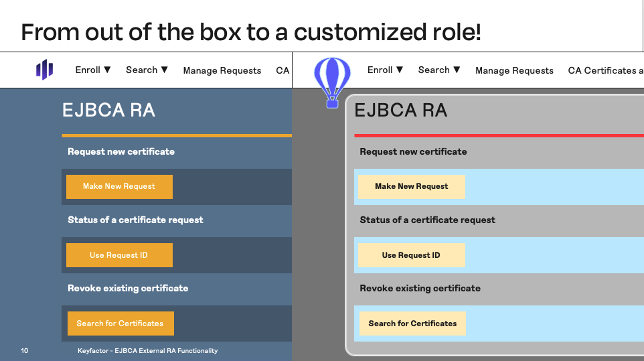
Task: Expand the Enroll dropdown beside the Keyfactor logo
Action: click(x=93, y=70)
